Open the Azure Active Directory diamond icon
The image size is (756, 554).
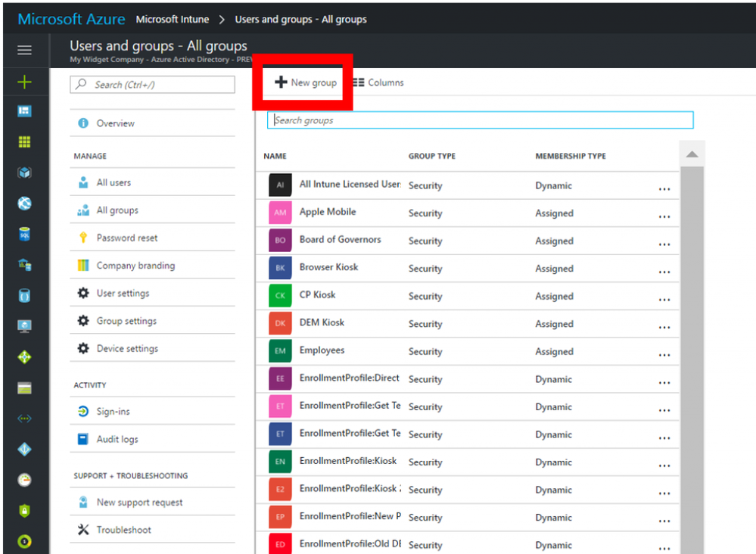[x=24, y=450]
